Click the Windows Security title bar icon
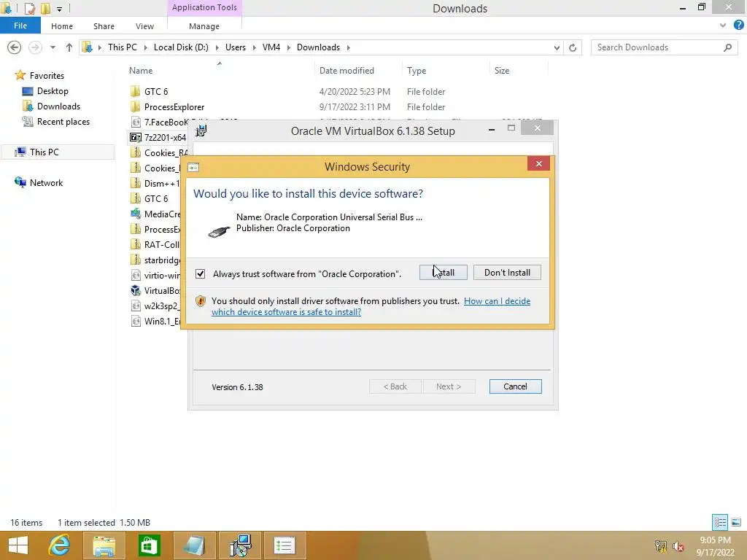Image resolution: width=747 pixels, height=560 pixels. point(193,167)
